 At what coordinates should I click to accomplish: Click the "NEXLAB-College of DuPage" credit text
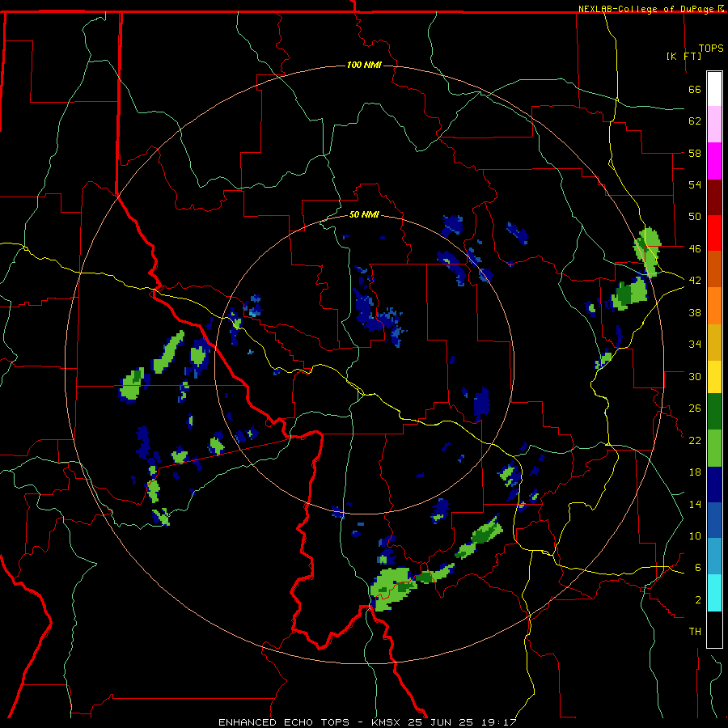tap(647, 9)
